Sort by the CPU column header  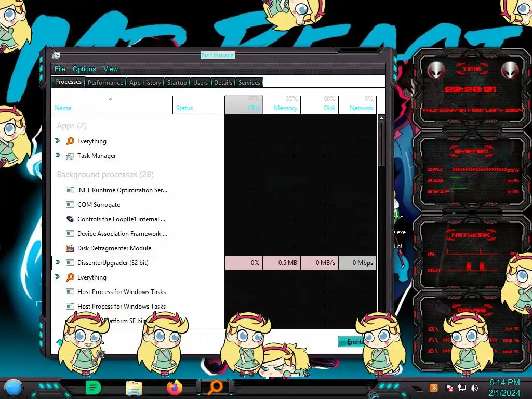[x=244, y=104]
